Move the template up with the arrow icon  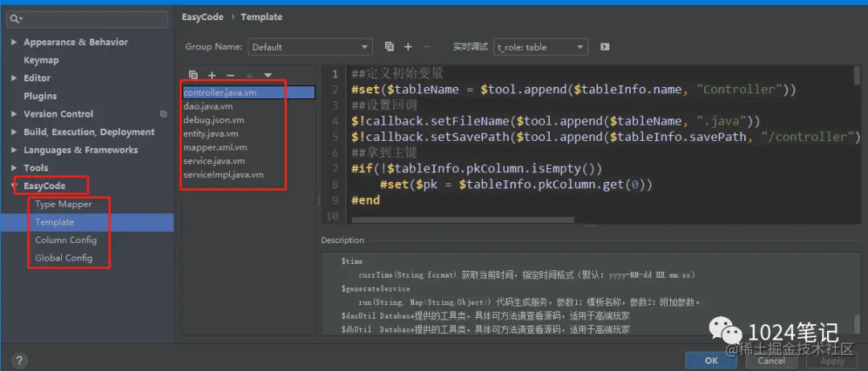249,75
